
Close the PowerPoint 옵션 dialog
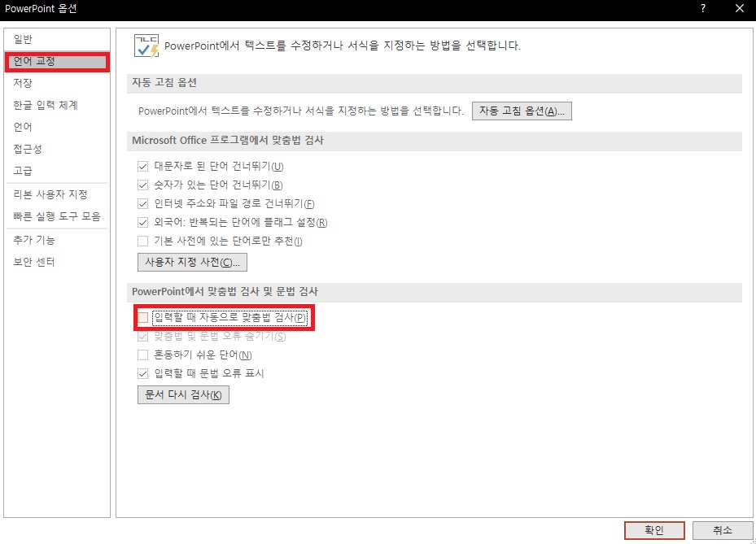(740, 8)
